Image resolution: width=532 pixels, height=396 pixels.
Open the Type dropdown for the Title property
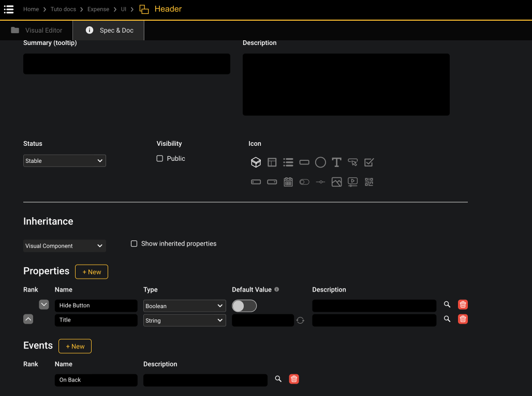184,320
